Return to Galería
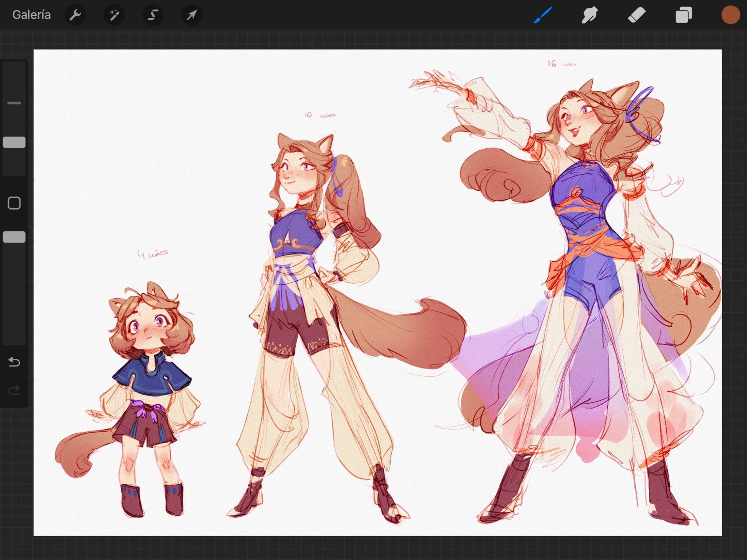 tap(31, 15)
